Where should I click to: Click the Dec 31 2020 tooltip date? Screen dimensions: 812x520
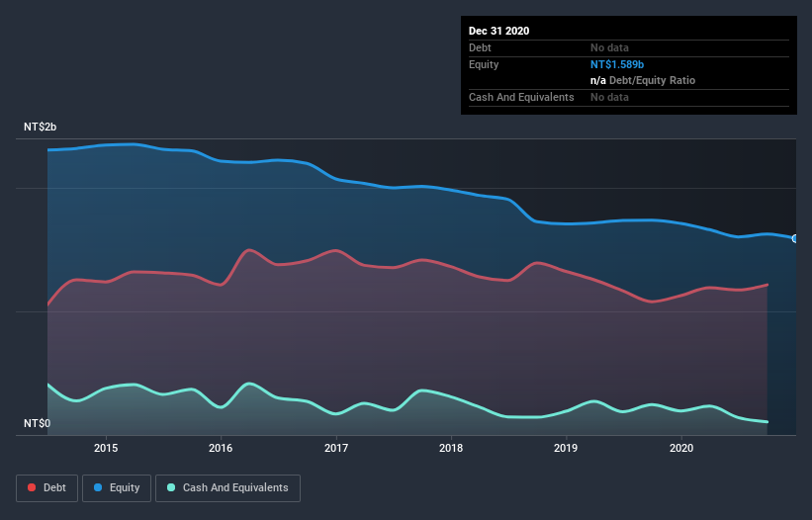pos(498,31)
